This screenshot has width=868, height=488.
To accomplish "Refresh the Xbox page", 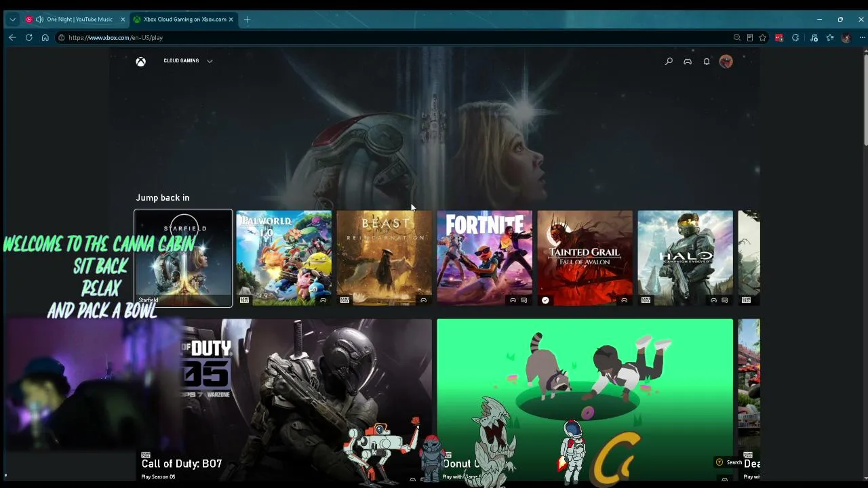I will click(28, 38).
